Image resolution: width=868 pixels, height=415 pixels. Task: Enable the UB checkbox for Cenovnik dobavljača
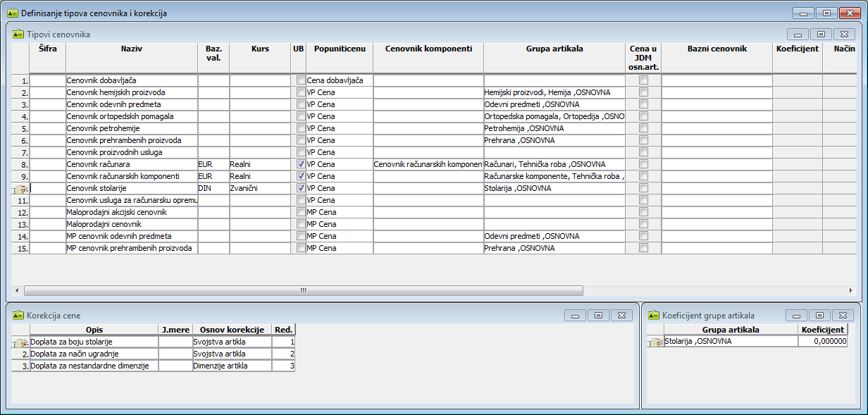point(301,80)
